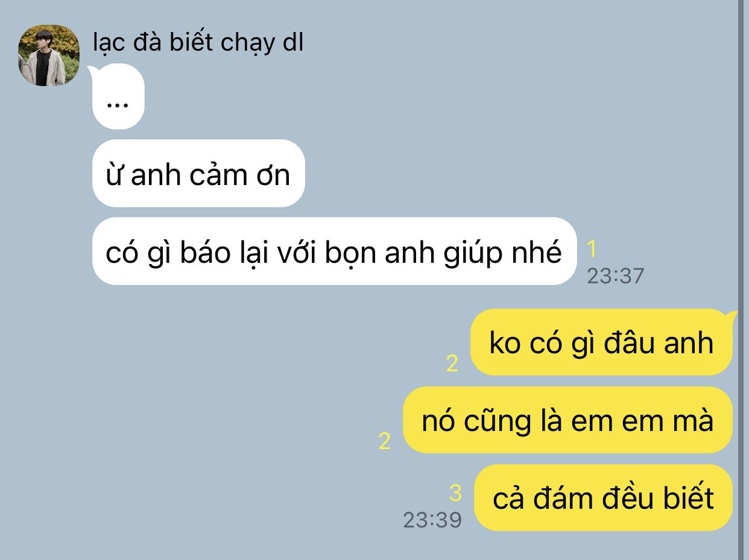
Task: Select the message "cả đám đều biết"
Action: (603, 498)
